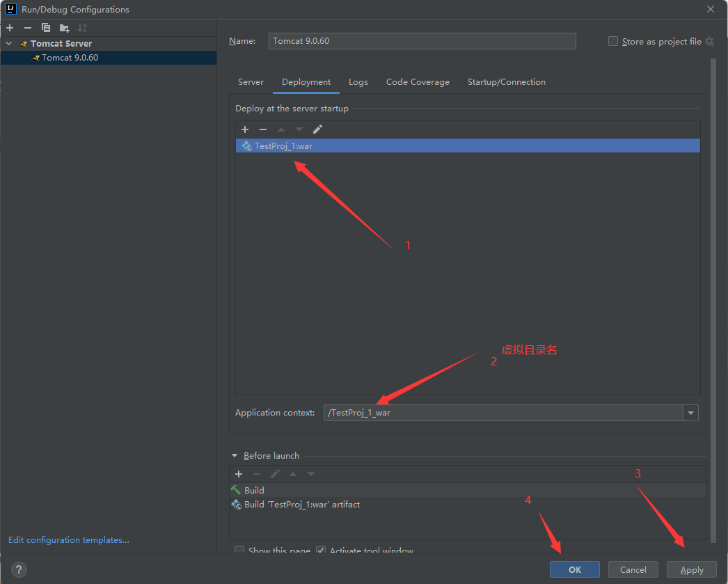Open Edit configuration templates link
Viewport: 728px width, 584px height.
(69, 540)
